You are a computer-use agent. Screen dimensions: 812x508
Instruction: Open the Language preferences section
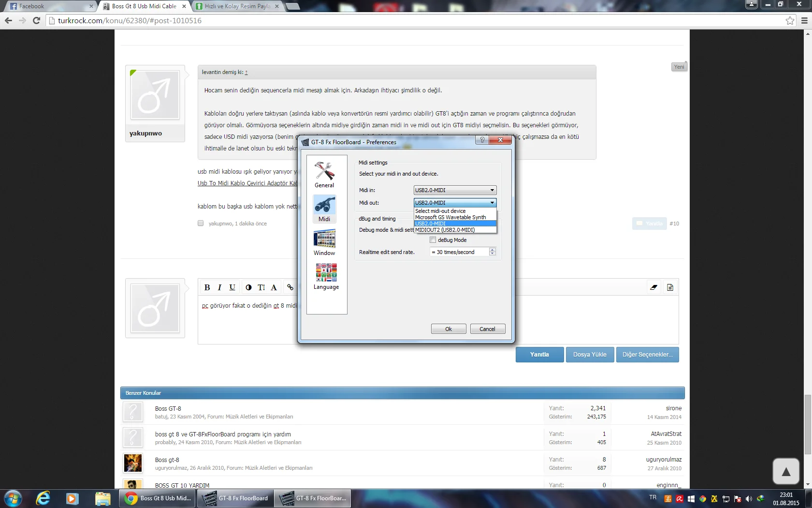click(x=326, y=276)
